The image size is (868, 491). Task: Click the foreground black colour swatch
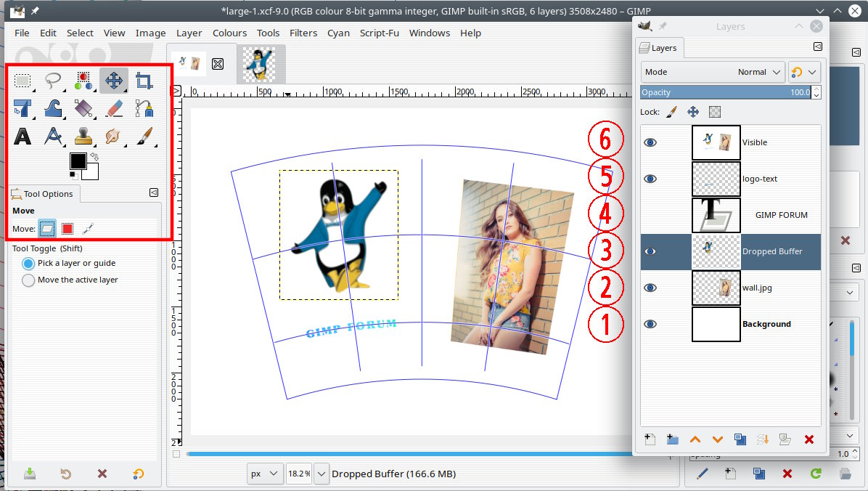coord(78,161)
